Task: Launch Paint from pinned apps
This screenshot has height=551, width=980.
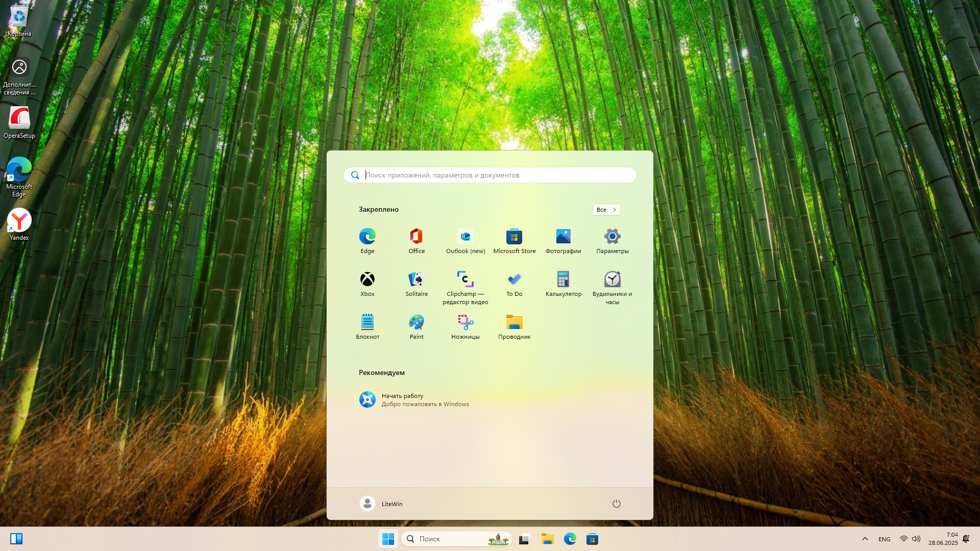Action: [416, 322]
